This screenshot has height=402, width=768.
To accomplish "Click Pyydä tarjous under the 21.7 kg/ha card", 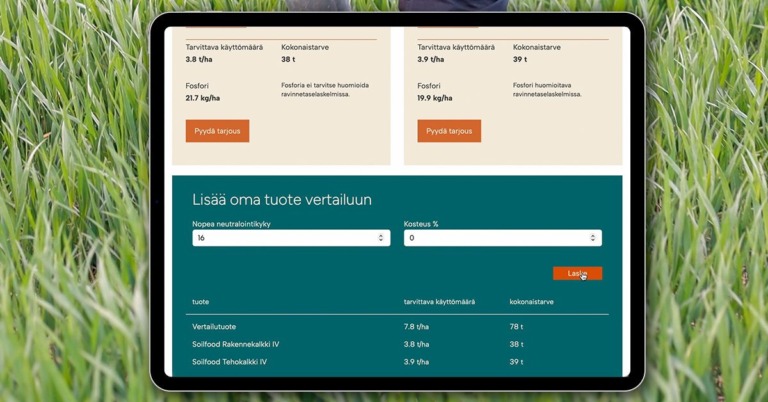I will tap(217, 131).
